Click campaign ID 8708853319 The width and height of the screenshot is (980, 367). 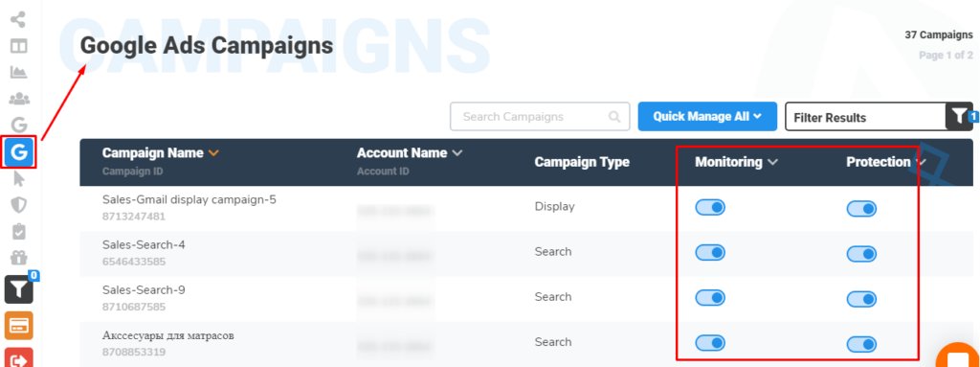[x=134, y=352]
